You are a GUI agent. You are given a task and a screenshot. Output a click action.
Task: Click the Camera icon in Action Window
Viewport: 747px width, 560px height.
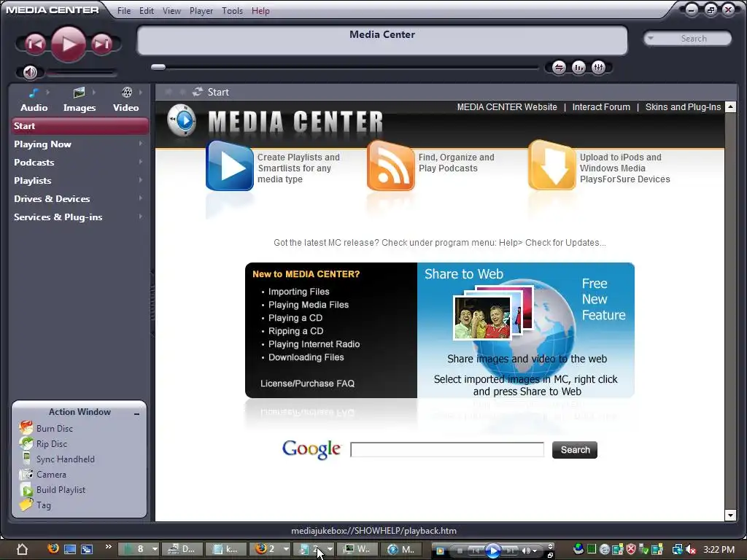click(x=26, y=474)
